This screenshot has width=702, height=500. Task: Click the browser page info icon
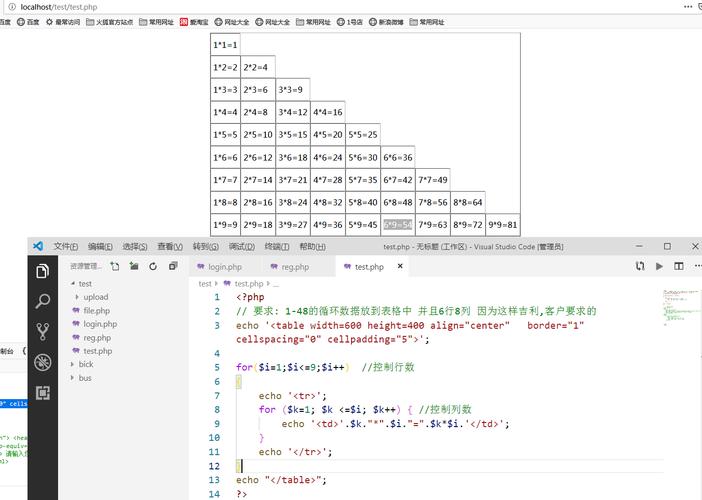(12, 7)
